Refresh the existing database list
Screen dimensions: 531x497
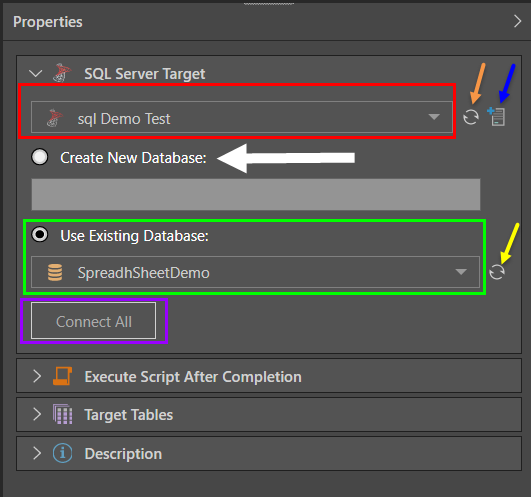(497, 272)
